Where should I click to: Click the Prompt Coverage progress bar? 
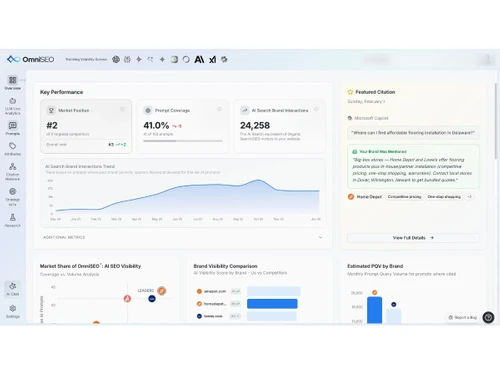pos(183,141)
